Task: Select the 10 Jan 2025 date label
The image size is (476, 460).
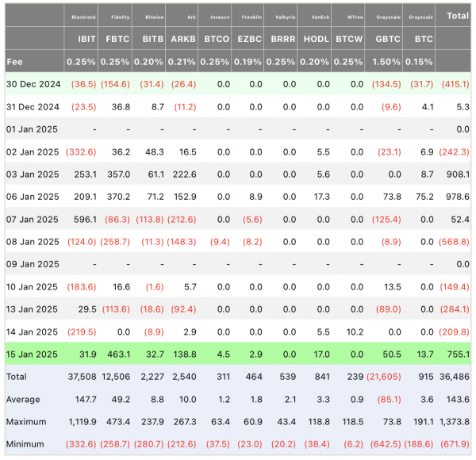Action: pos(32,287)
